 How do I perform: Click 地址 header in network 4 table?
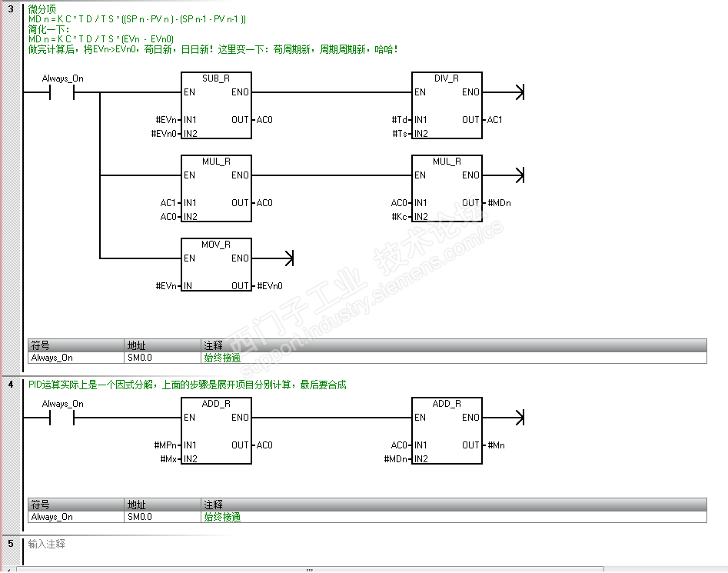coord(163,505)
